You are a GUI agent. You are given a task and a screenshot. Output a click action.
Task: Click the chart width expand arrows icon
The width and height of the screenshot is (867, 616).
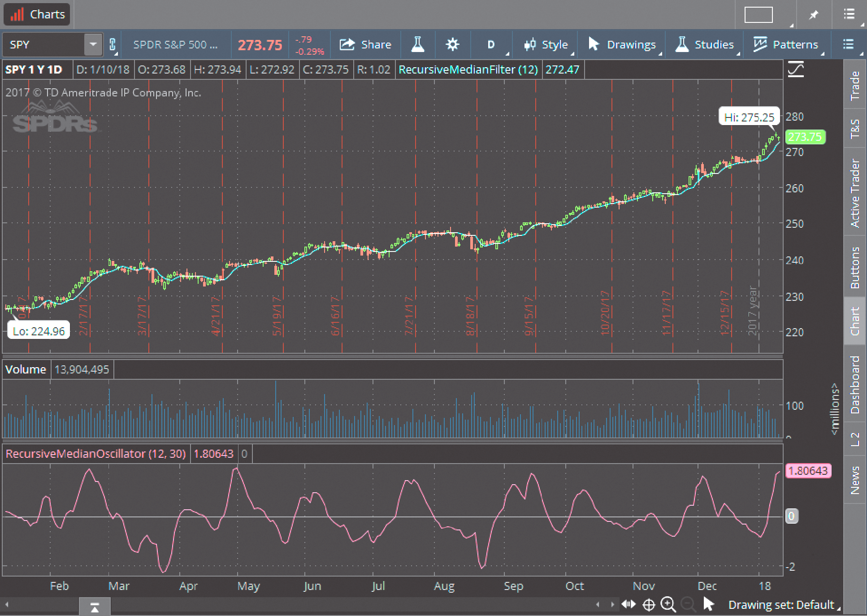629,605
